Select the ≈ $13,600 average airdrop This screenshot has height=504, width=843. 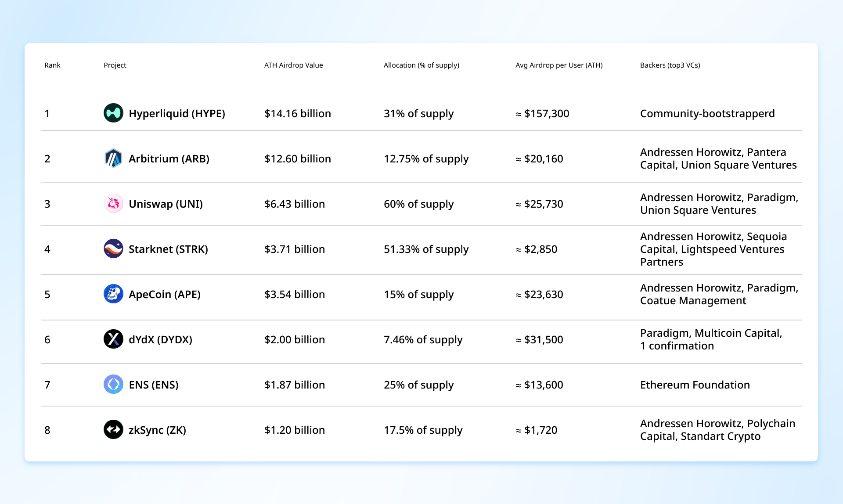[539, 385]
